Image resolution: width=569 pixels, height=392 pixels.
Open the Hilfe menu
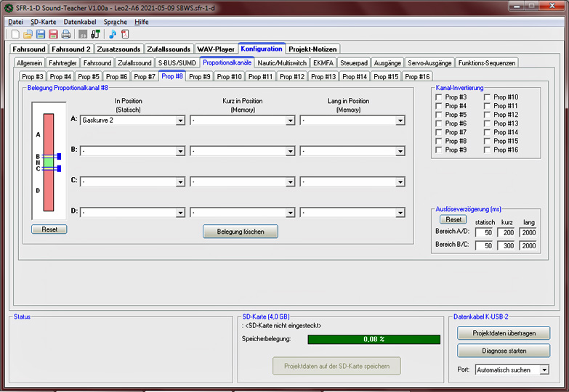(x=142, y=22)
